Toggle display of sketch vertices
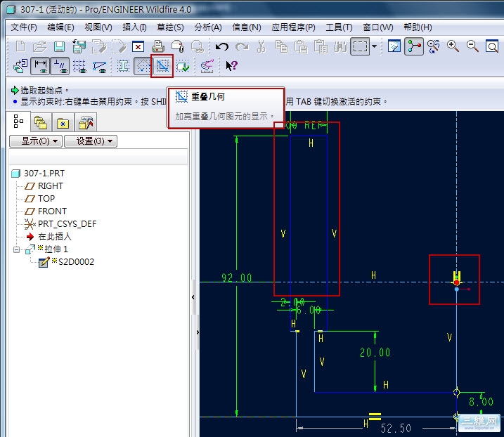The image size is (504, 437). coord(99,66)
